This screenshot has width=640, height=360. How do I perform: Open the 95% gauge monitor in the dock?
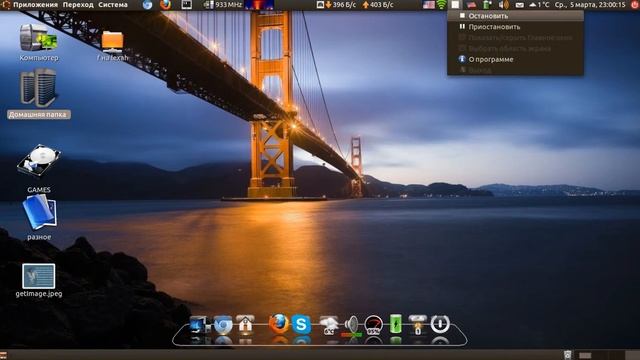click(x=373, y=325)
